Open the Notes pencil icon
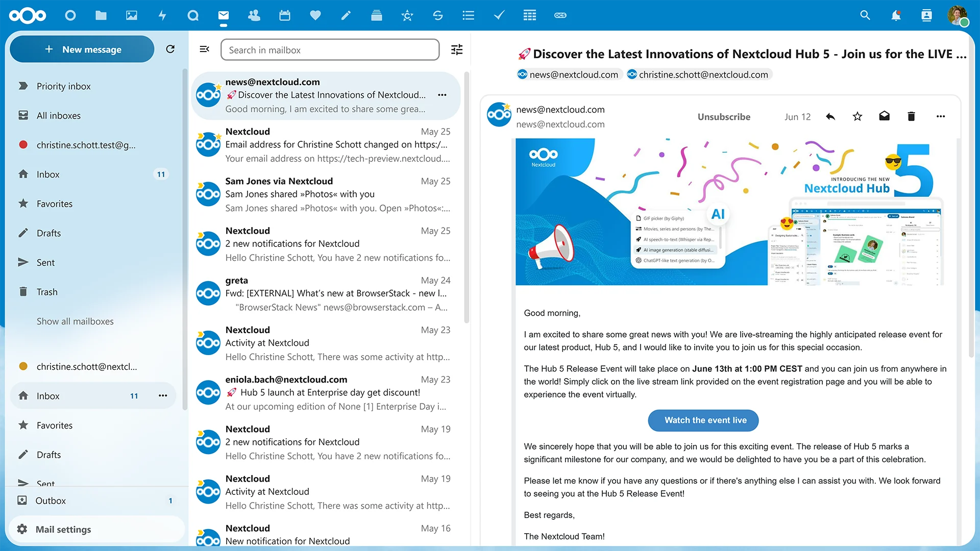 [346, 15]
